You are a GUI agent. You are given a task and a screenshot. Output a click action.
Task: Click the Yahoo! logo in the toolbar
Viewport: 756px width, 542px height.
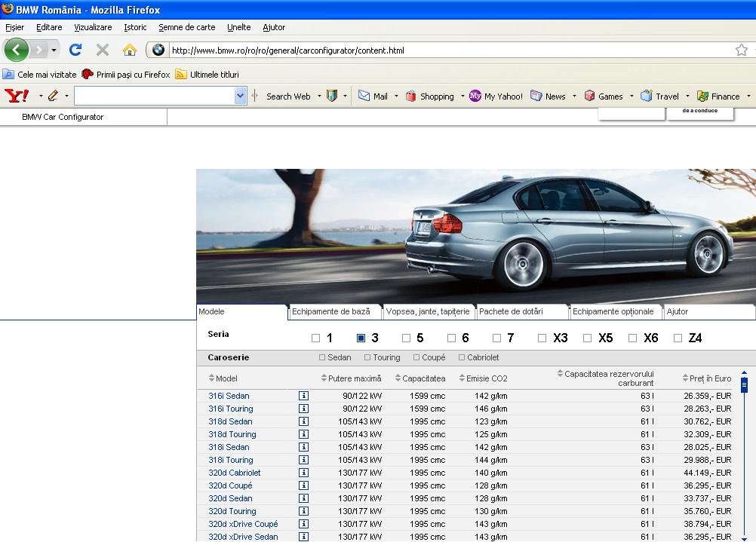click(17, 96)
